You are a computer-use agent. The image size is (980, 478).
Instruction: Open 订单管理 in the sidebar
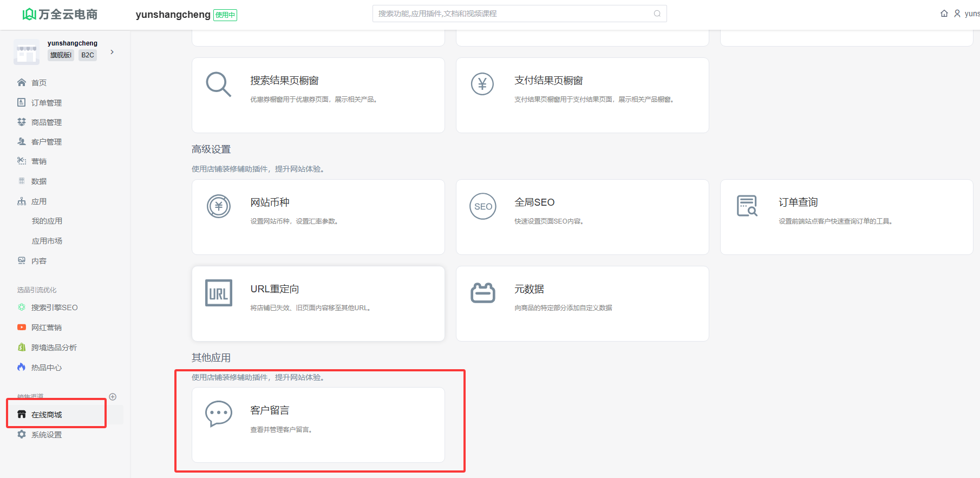46,103
